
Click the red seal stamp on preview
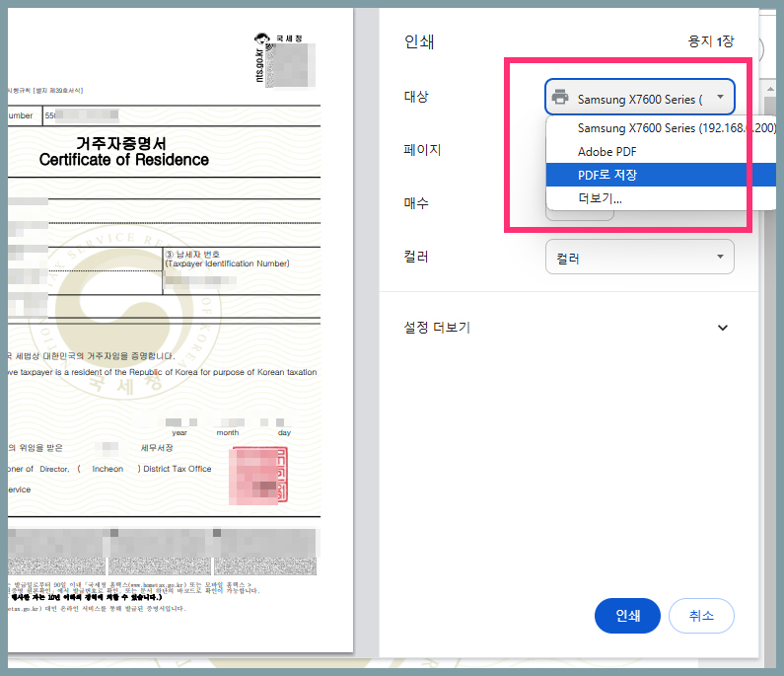click(x=258, y=476)
